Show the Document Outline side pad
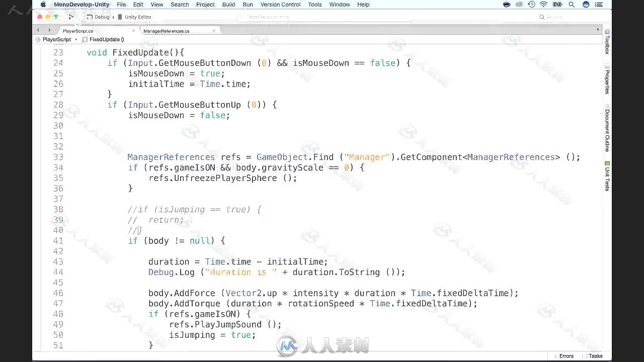Image resolution: width=644 pixels, height=362 pixels. (x=607, y=128)
